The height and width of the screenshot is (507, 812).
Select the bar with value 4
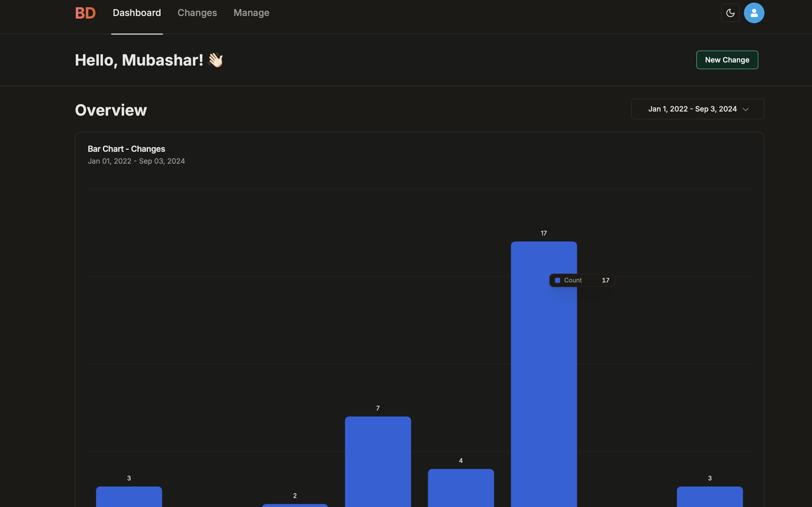point(461,488)
